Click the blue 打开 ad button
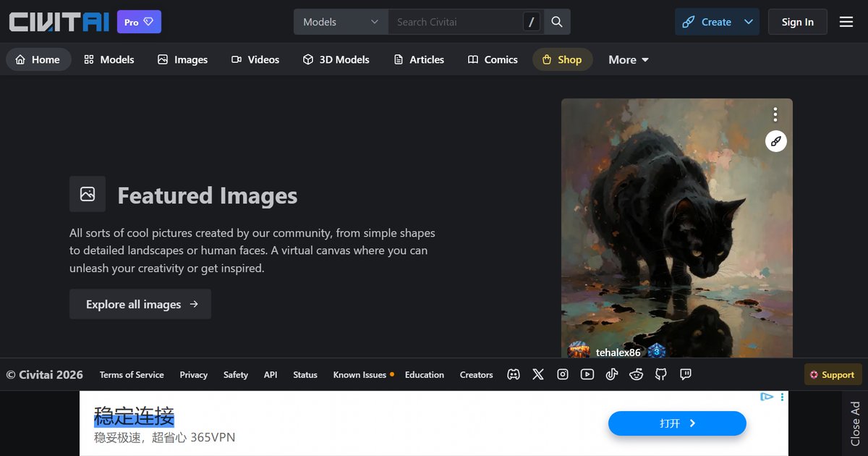 (677, 423)
